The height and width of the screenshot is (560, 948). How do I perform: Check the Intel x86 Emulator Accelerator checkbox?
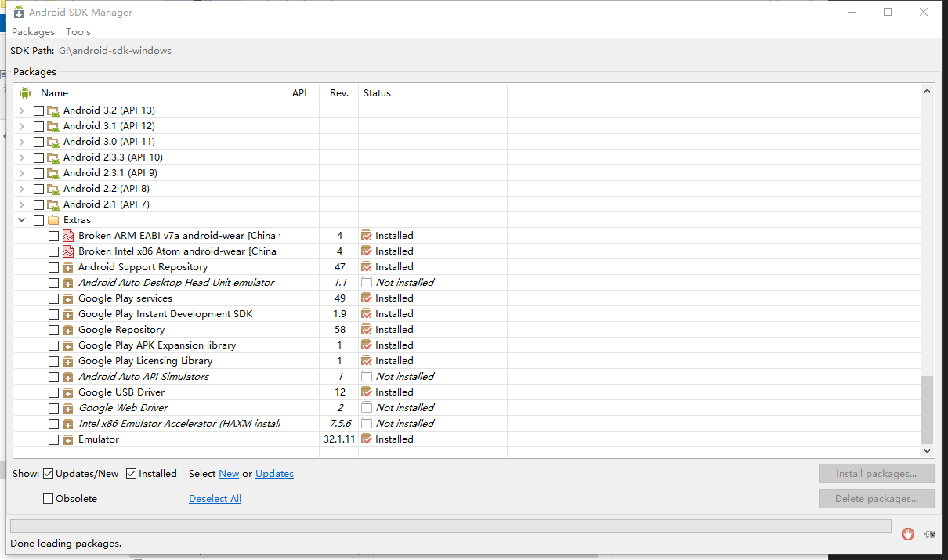[x=53, y=424]
